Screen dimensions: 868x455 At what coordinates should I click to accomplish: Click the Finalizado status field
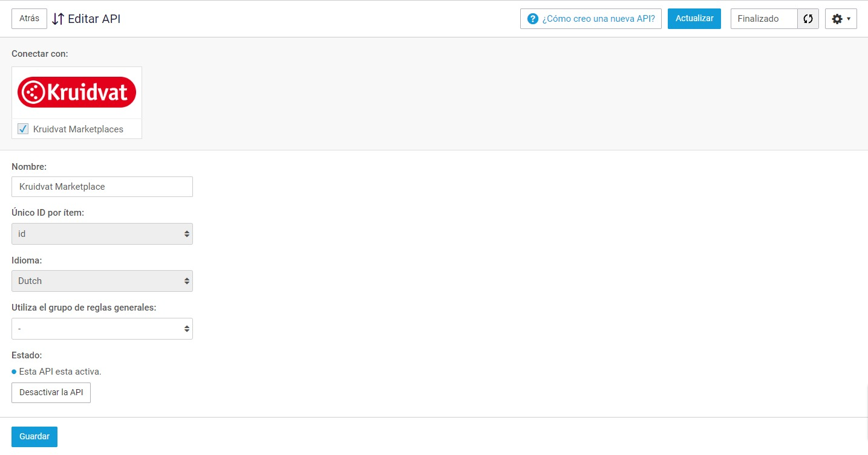(x=764, y=19)
